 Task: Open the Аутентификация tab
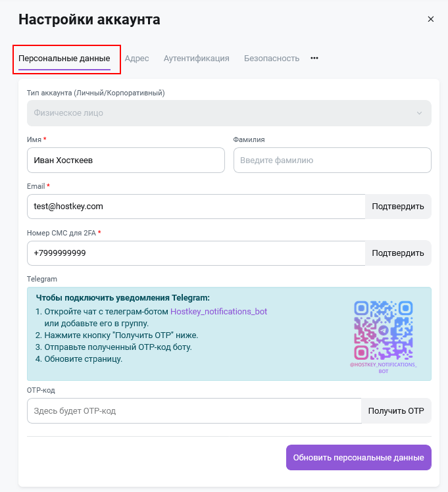[x=197, y=59]
